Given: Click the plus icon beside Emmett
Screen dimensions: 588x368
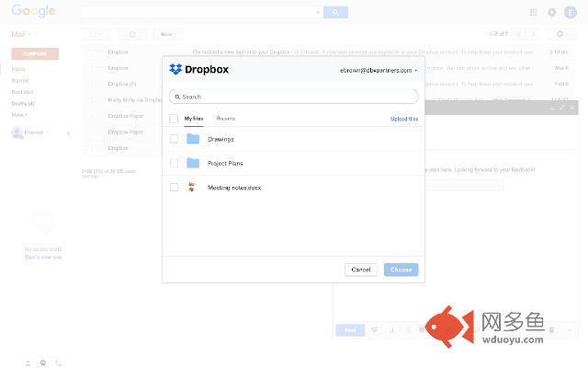Looking at the screenshot, I should click(x=68, y=132).
